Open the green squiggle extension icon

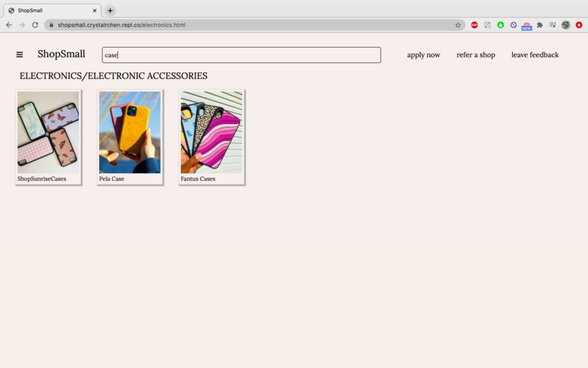click(487, 25)
